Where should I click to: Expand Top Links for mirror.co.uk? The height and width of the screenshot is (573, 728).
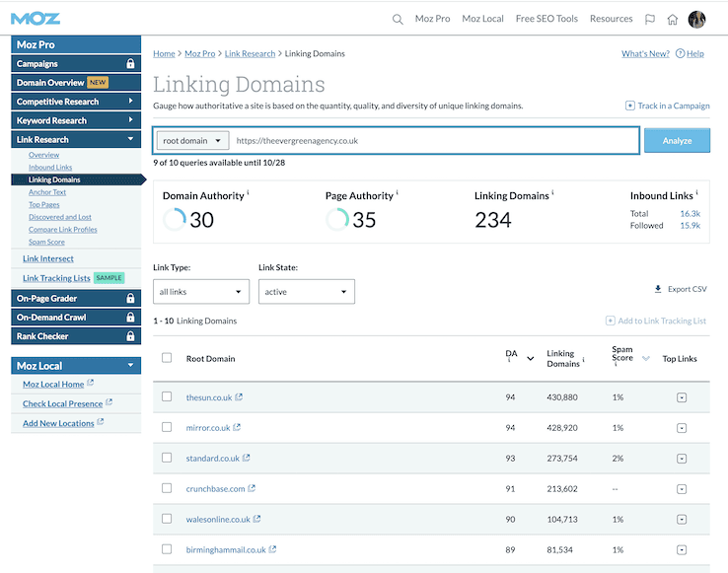(681, 428)
